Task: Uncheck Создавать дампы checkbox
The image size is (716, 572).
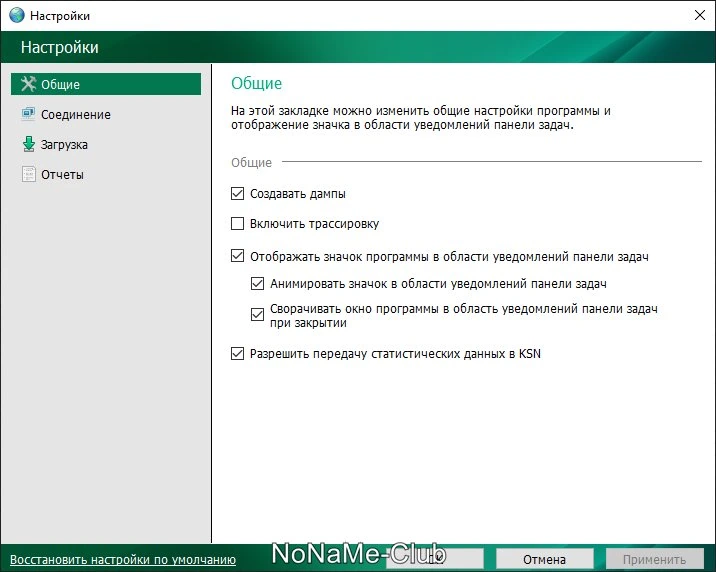Action: click(x=237, y=194)
